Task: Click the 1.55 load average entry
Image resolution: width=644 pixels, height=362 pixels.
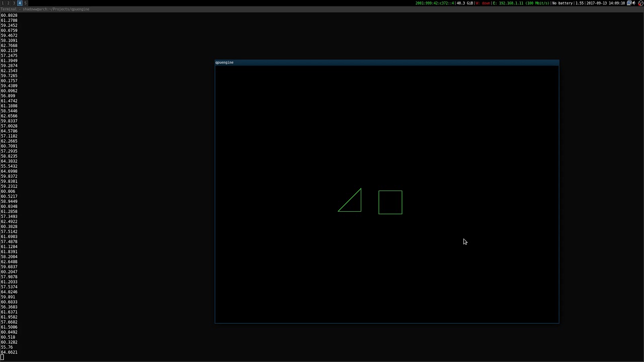Action: pos(580,3)
